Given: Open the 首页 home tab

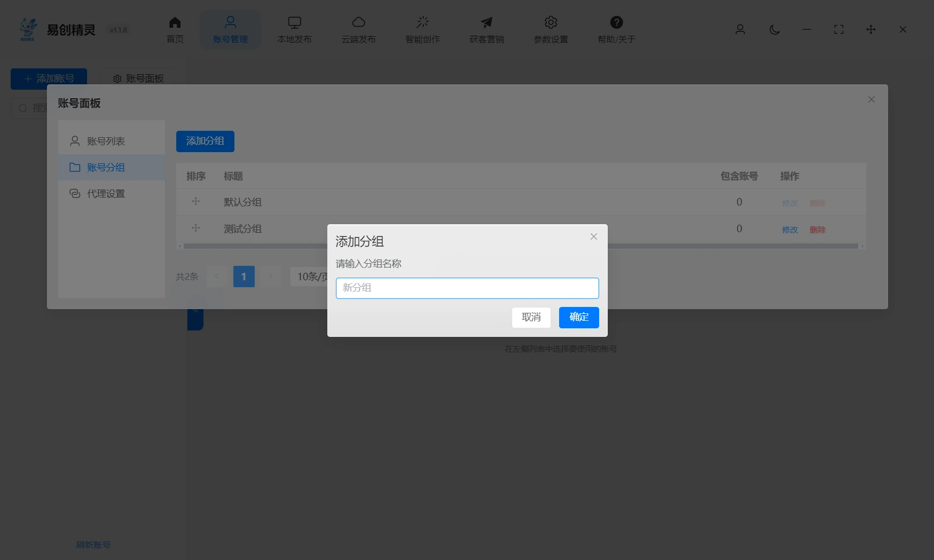Looking at the screenshot, I should 175,30.
